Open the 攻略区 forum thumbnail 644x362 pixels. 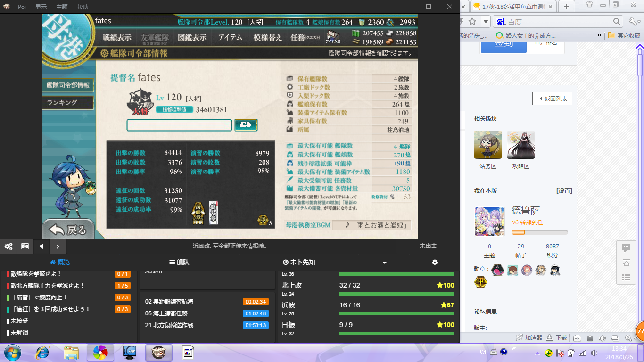[521, 145]
